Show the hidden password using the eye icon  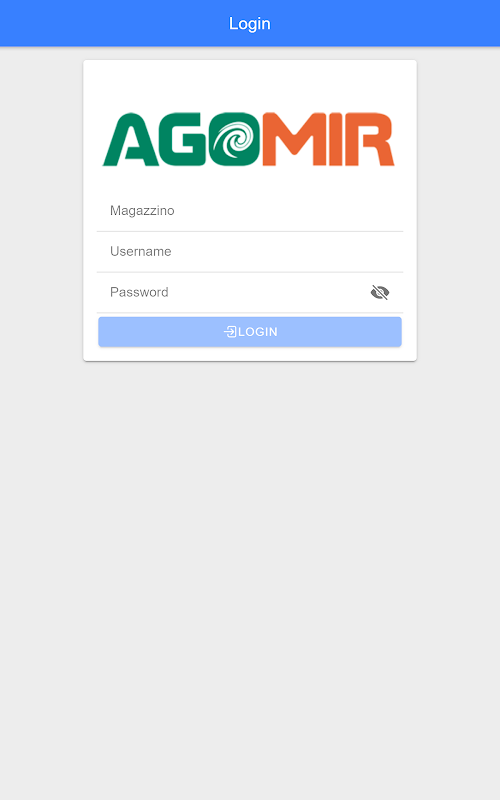click(x=380, y=292)
